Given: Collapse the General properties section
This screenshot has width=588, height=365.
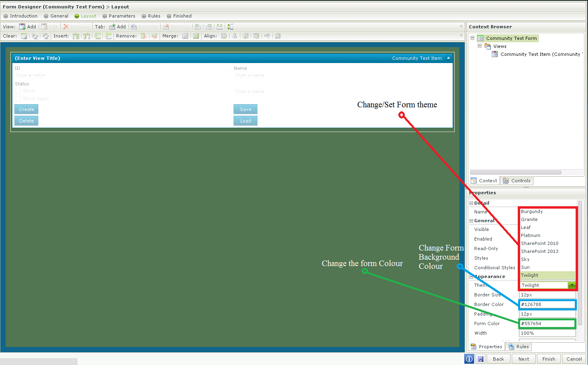Looking at the screenshot, I should coord(471,221).
